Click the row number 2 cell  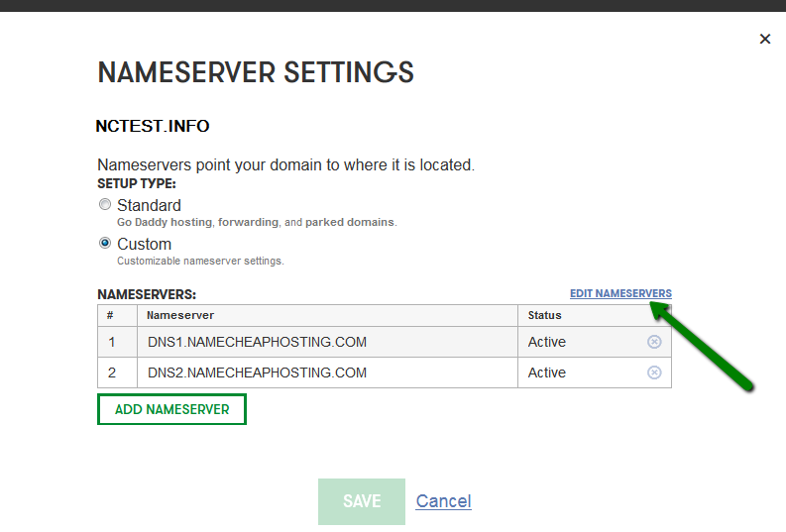pyautogui.click(x=117, y=372)
